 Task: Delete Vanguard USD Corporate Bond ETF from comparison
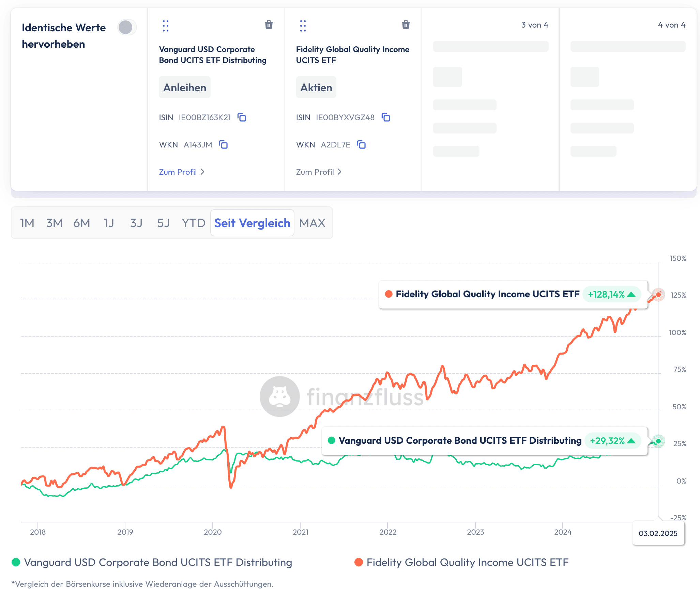click(269, 25)
